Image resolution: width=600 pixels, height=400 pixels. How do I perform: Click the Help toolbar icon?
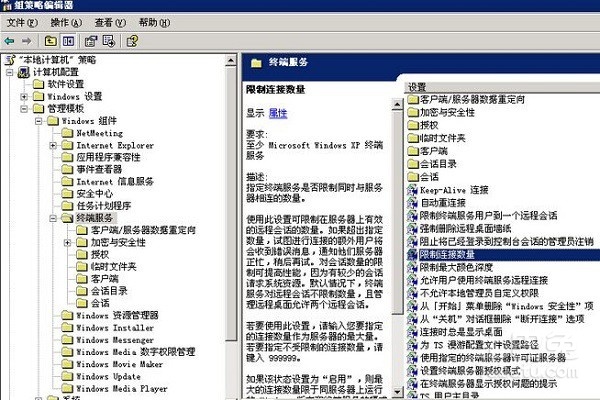pyautogui.click(x=130, y=41)
